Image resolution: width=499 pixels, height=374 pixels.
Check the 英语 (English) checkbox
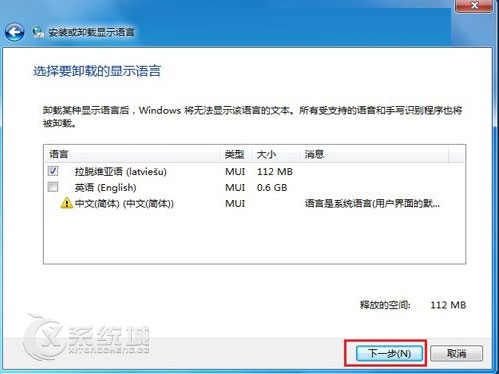[x=53, y=187]
